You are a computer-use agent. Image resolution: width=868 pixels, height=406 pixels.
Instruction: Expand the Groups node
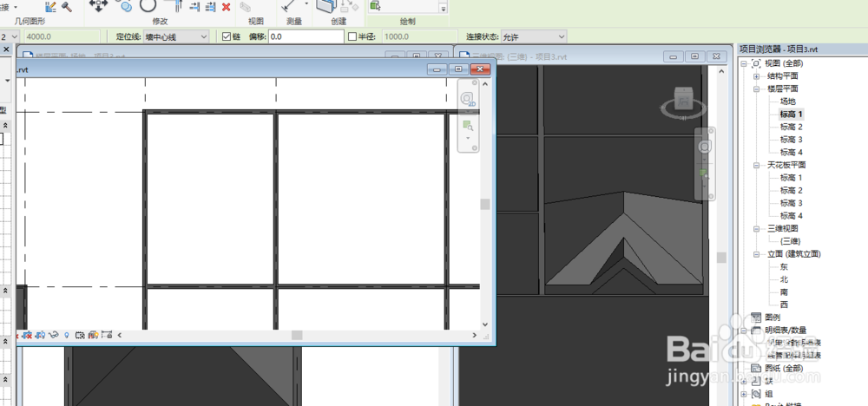tap(744, 395)
